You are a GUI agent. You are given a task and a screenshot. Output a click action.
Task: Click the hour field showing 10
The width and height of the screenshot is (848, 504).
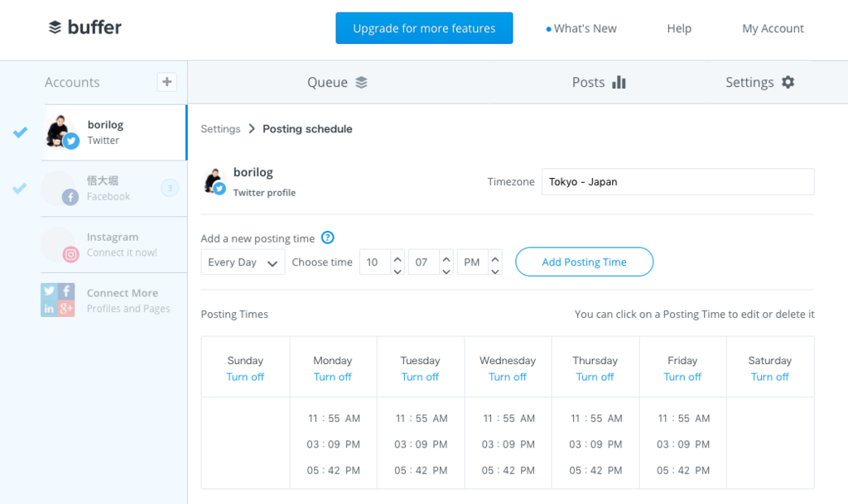click(375, 262)
